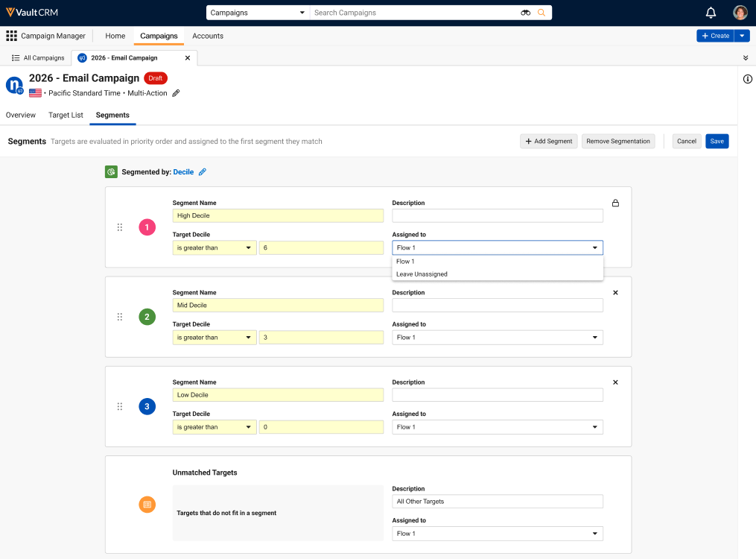Edit the campaign details pencil icon
The image size is (756, 559).
click(x=176, y=93)
